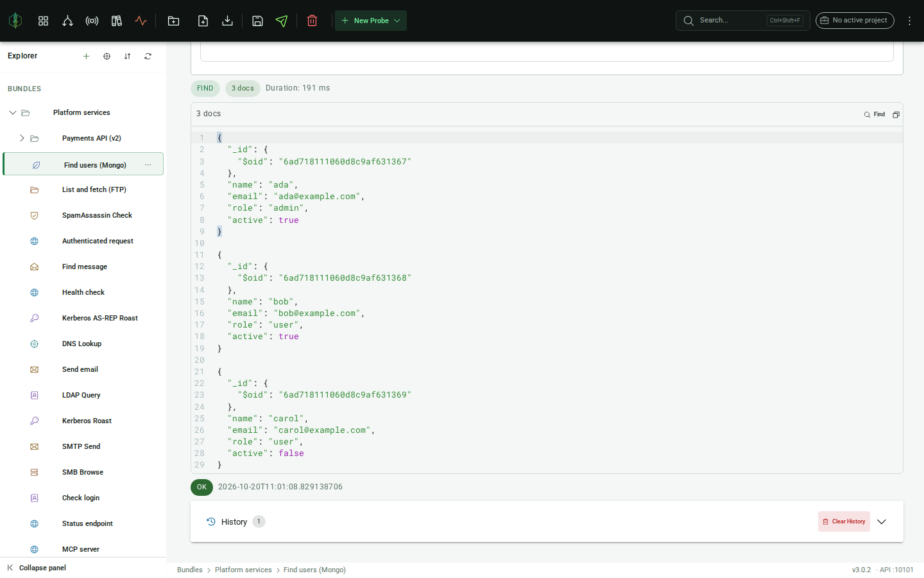Click the OK status badge
924x578 pixels.
click(x=201, y=487)
